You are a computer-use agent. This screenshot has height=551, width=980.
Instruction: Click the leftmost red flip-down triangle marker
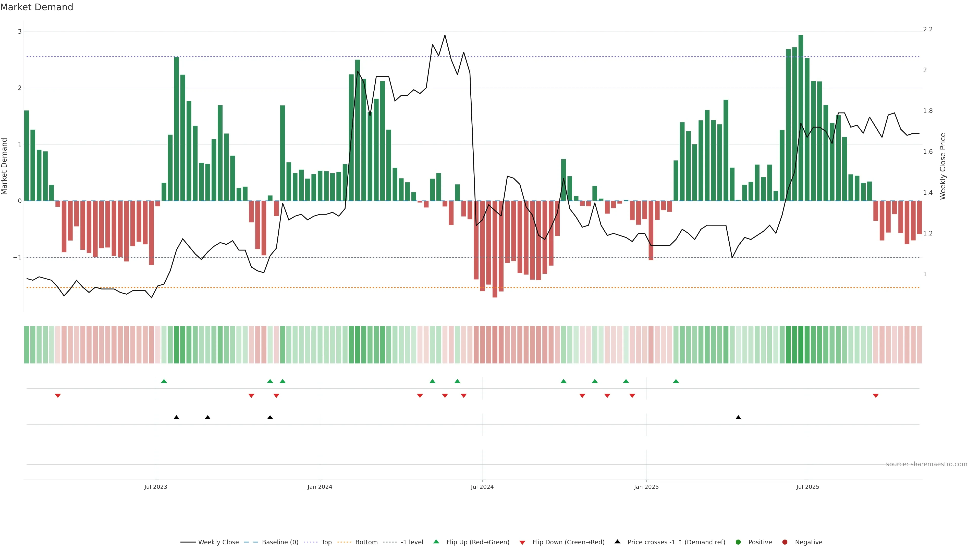[x=58, y=396]
